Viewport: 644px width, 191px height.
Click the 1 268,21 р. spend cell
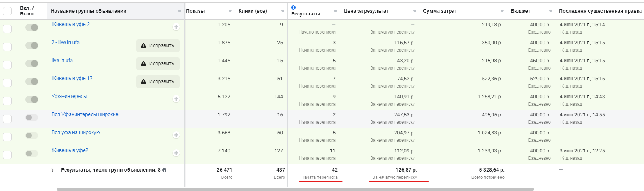[x=490, y=97]
